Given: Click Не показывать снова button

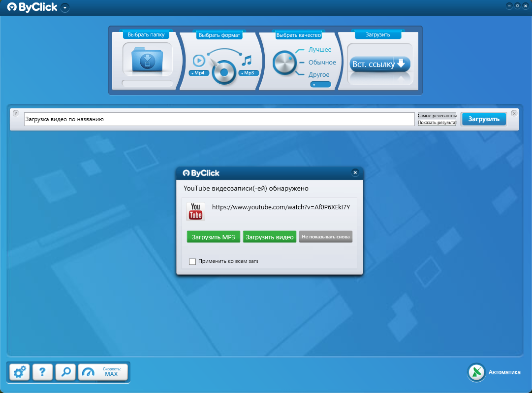Looking at the screenshot, I should (326, 236).
